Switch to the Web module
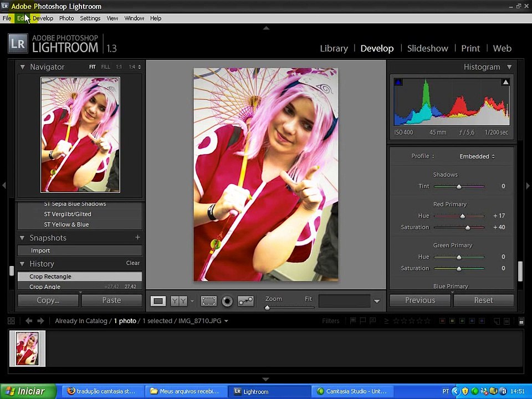Screen dimensions: 532x399 click(502, 49)
